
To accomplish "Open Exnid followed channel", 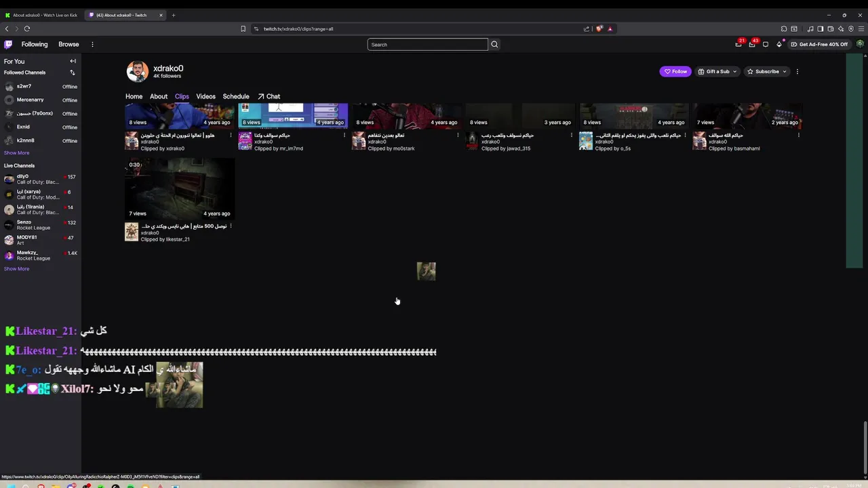I will (41, 127).
